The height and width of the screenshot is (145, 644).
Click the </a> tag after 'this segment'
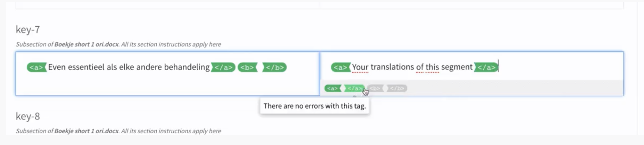click(486, 67)
